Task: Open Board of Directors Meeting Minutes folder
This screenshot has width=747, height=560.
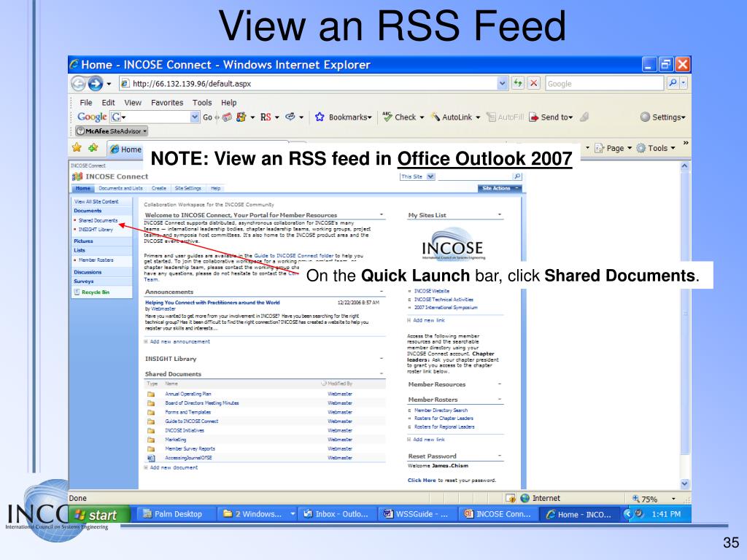Action: click(x=202, y=403)
